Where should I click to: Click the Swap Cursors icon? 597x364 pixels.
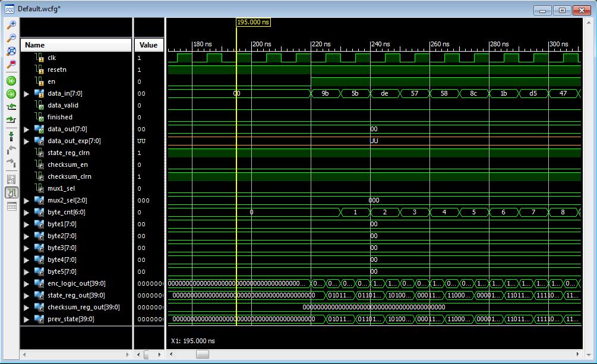(x=11, y=179)
